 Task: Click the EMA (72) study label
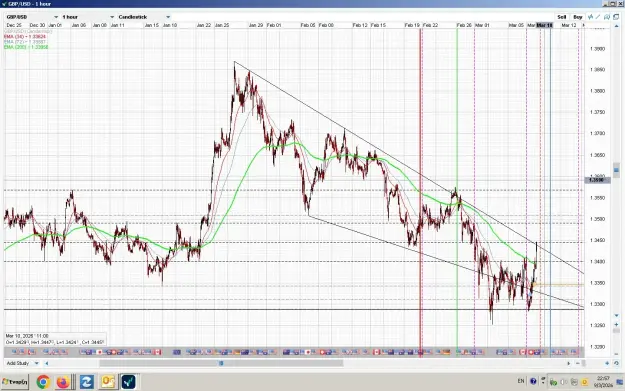(x=25, y=42)
